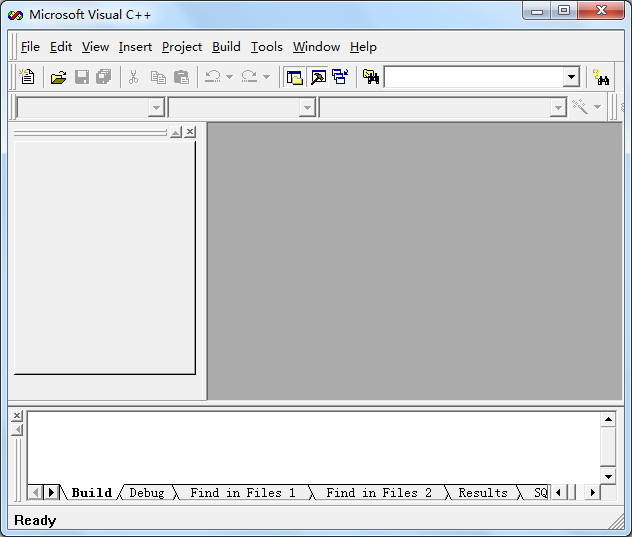Close the Workspace panel
Image resolution: width=632 pixels, height=537 pixels.
(190, 132)
